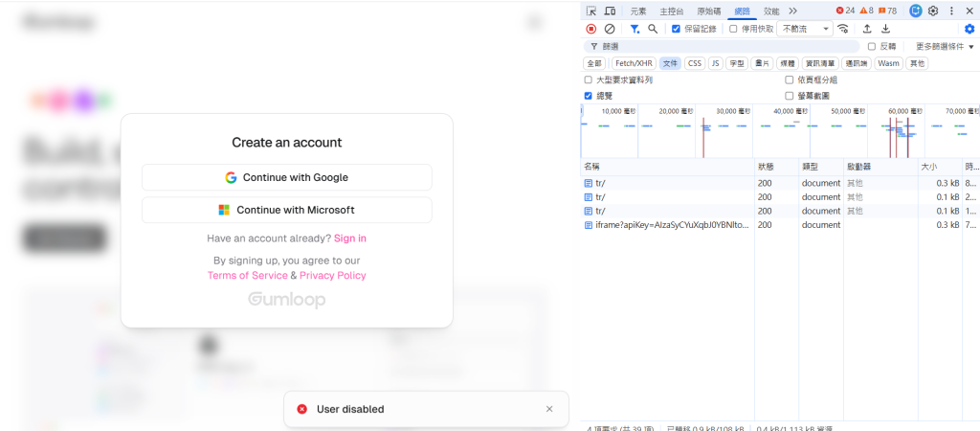The width and height of the screenshot is (980, 431).
Task: Expand 更多篩選條件 dropdown
Action: pyautogui.click(x=945, y=46)
